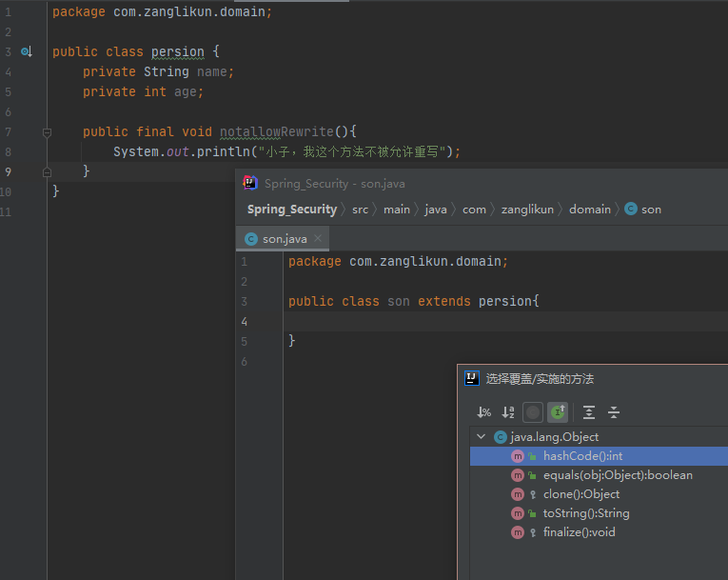Select equals(obj:Object):boolean method
Image resolution: width=728 pixels, height=580 pixels.
pos(618,475)
